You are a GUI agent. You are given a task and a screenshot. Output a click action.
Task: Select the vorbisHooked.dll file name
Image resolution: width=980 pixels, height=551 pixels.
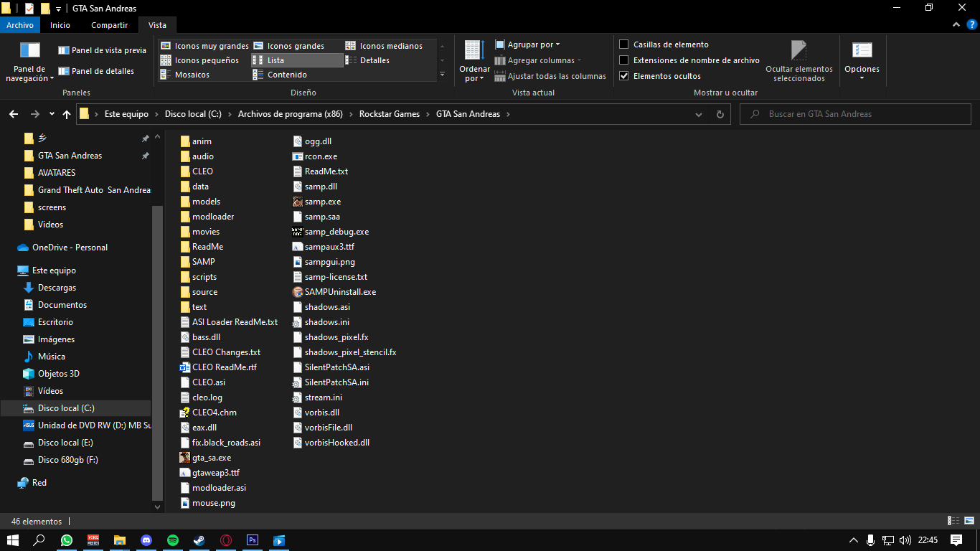click(x=337, y=443)
